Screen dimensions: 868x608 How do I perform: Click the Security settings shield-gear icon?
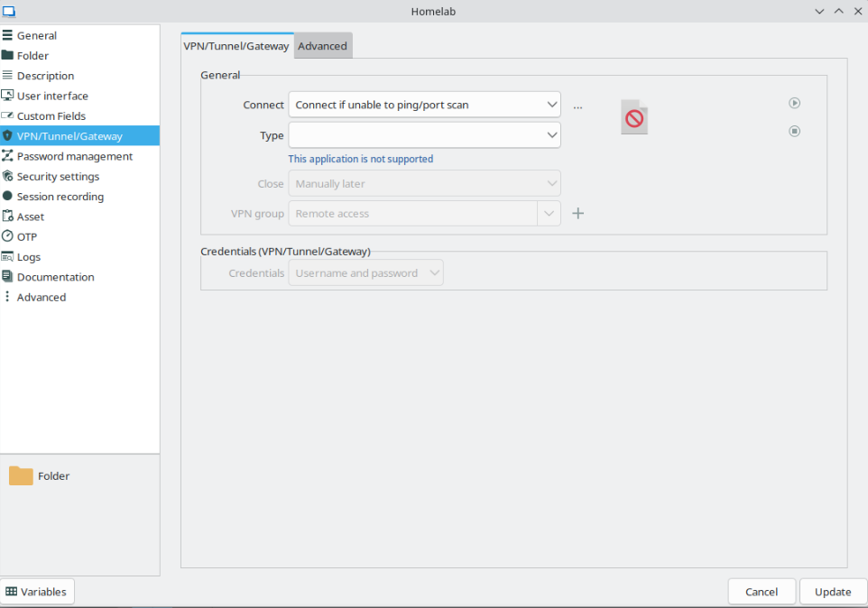tap(7, 176)
